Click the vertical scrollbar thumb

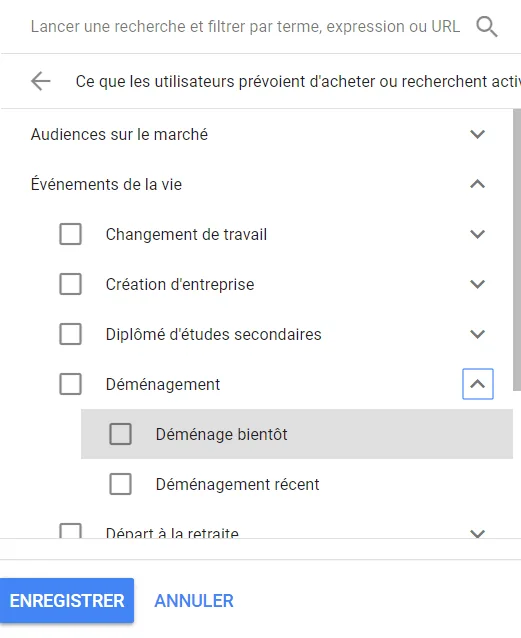tap(517, 250)
